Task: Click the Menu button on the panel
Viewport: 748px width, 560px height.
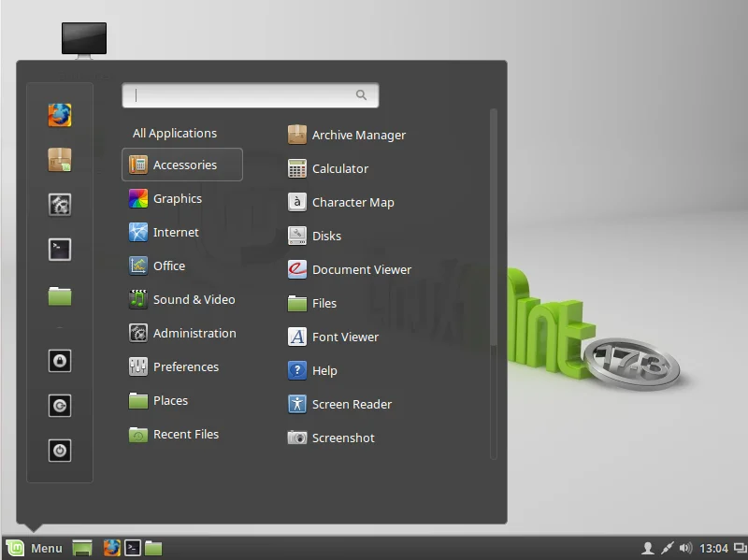Action: 34,548
